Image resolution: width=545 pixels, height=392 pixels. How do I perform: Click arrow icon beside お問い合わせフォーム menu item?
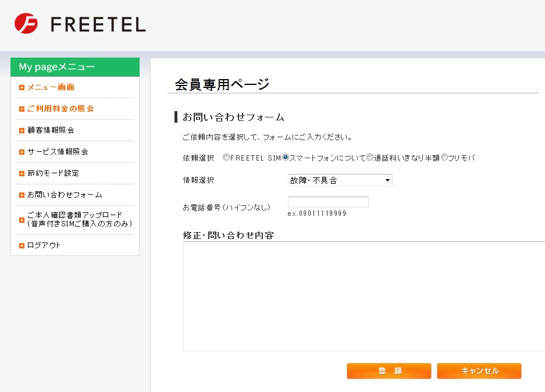tap(22, 195)
